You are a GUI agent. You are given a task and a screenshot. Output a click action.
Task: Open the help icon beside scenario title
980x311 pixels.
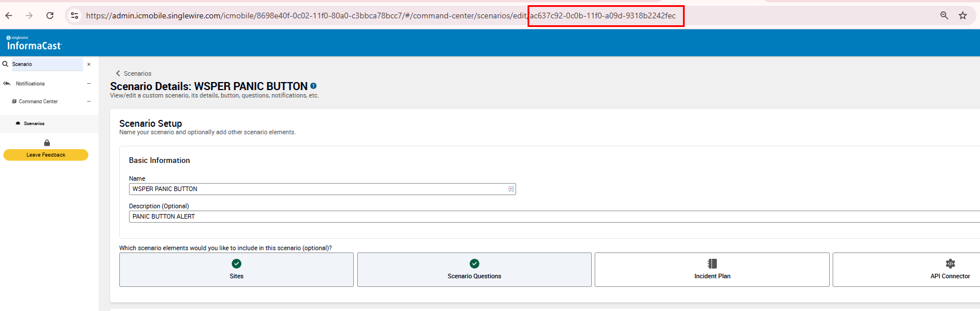[313, 86]
